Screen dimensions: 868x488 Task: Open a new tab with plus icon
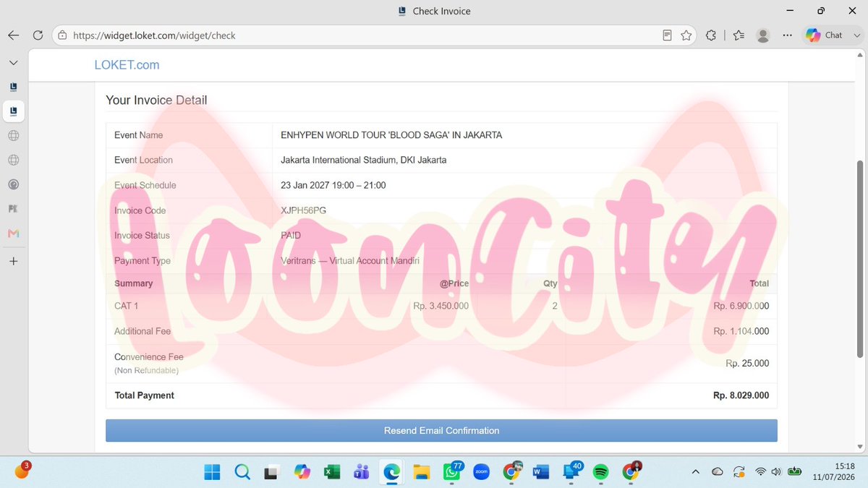point(13,261)
